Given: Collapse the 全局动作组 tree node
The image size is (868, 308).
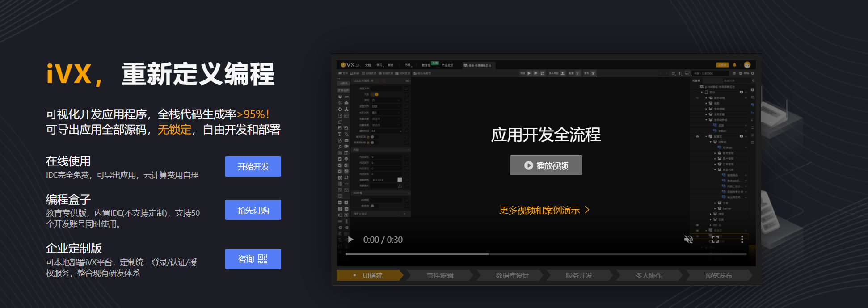Looking at the screenshot, I should pyautogui.click(x=706, y=120).
